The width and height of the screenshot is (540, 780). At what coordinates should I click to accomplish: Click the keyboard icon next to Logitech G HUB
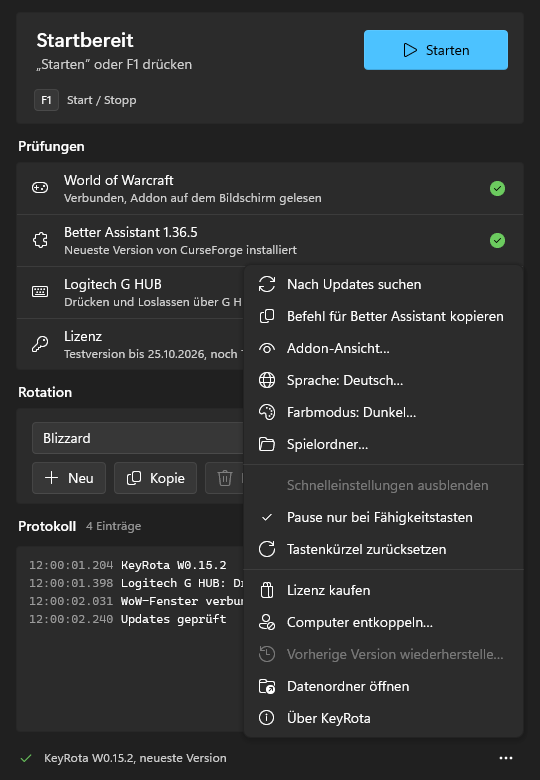click(x=40, y=292)
